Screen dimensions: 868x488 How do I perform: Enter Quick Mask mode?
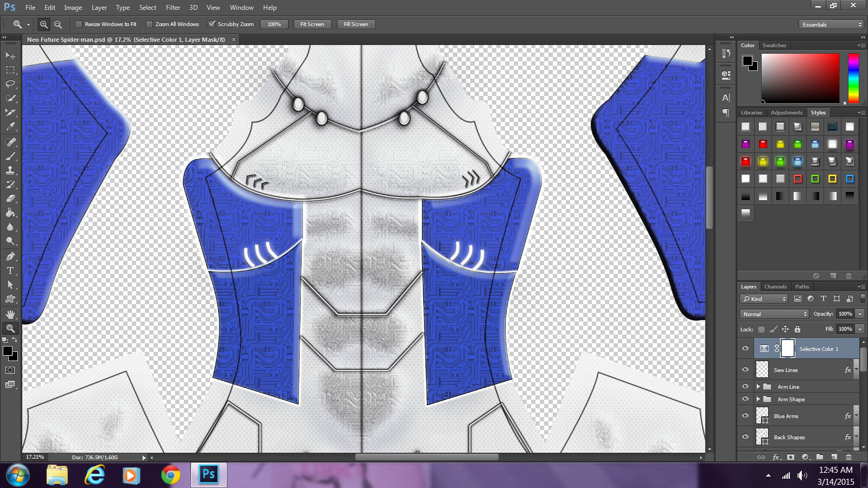(10, 370)
